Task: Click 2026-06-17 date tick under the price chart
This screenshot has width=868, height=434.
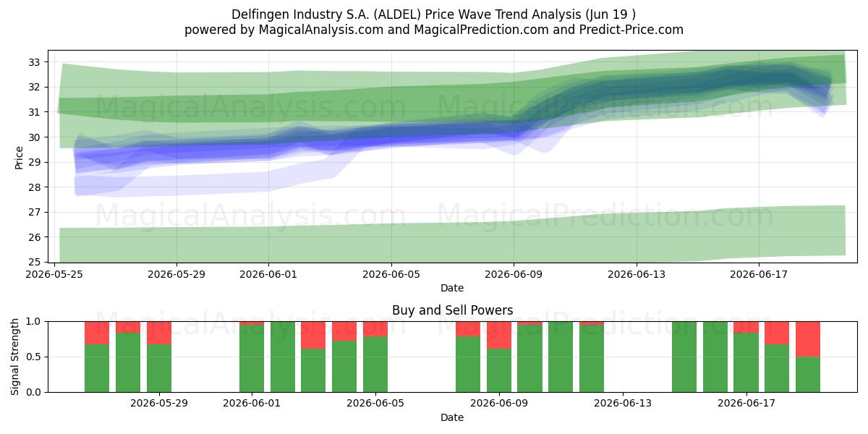Action: (x=759, y=274)
